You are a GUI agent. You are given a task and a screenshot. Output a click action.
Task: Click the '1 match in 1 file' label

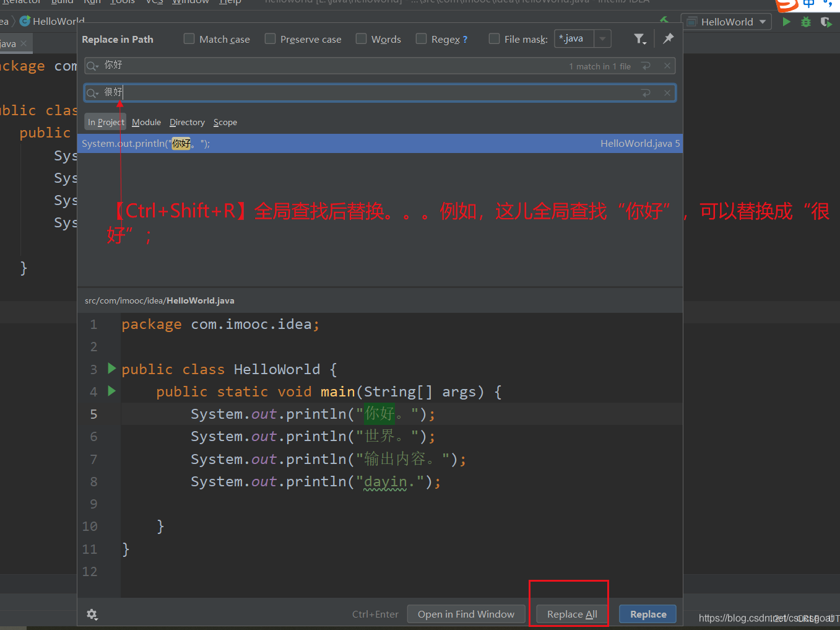click(x=600, y=66)
